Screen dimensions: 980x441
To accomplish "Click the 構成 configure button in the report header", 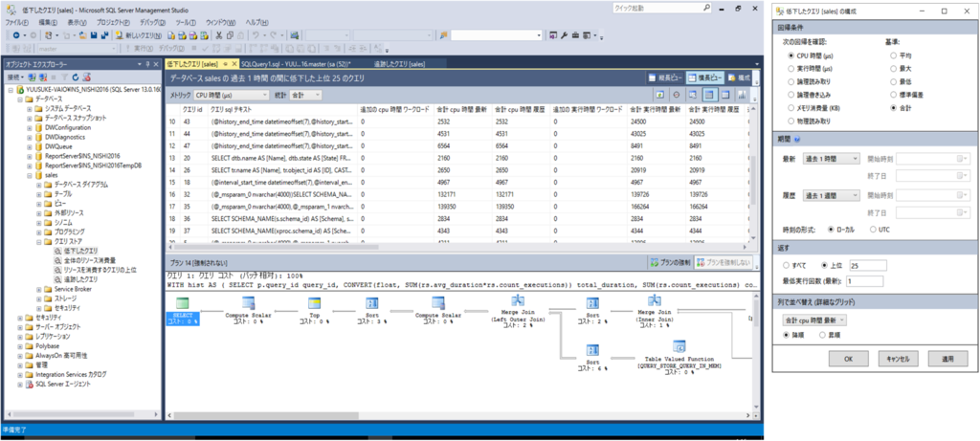I will pos(740,78).
